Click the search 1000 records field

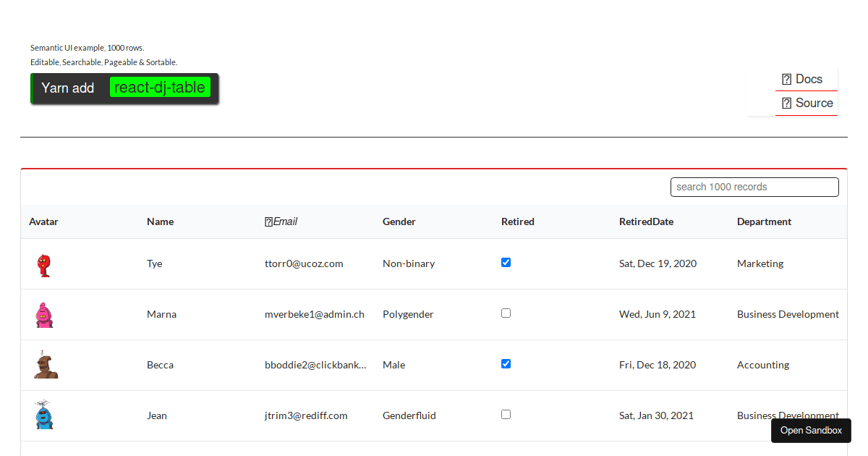point(754,186)
